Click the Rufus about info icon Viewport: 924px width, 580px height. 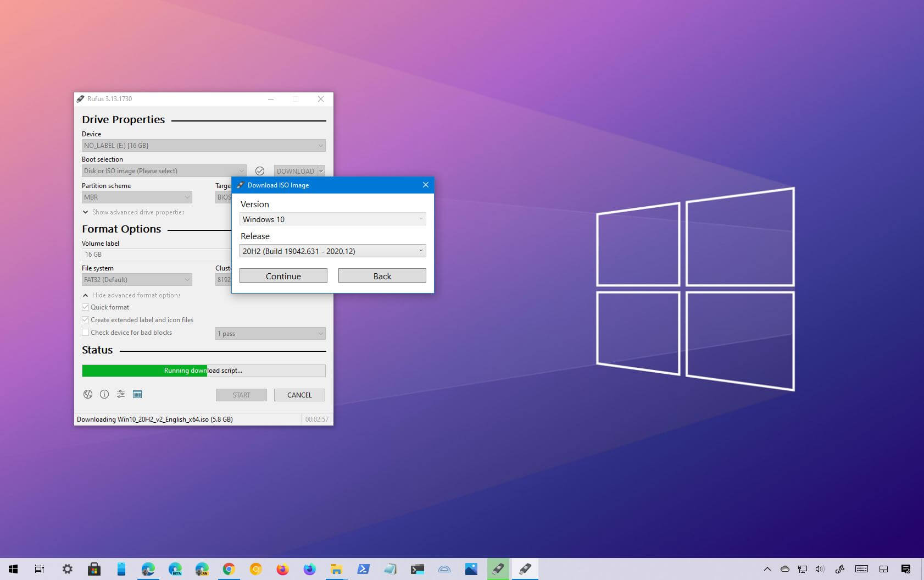[x=104, y=394]
